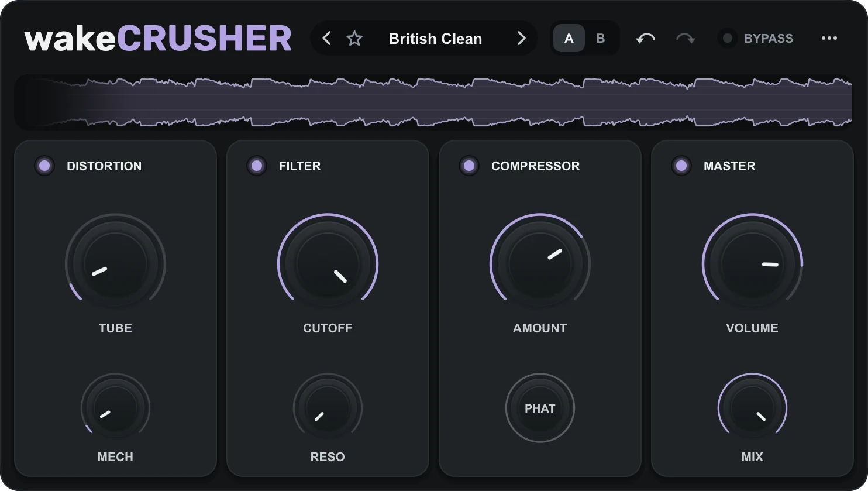Click the filter RESO knob

(x=328, y=408)
